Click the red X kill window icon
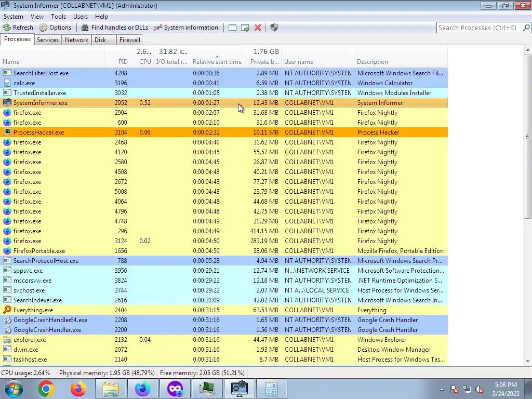This screenshot has height=399, width=532. 258,28
